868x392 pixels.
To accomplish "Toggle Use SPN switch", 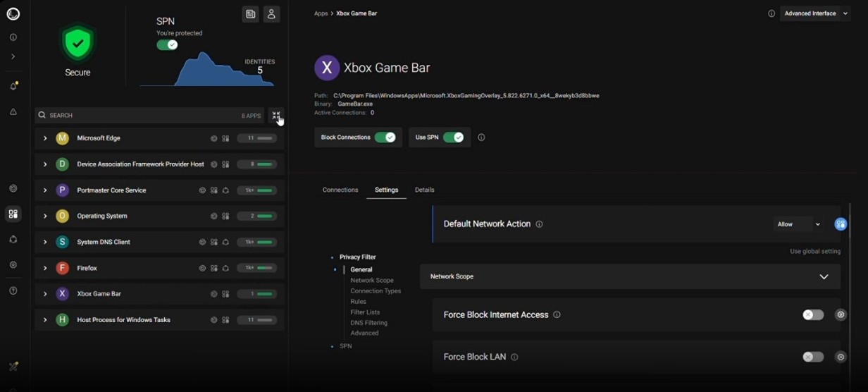I will click(454, 137).
